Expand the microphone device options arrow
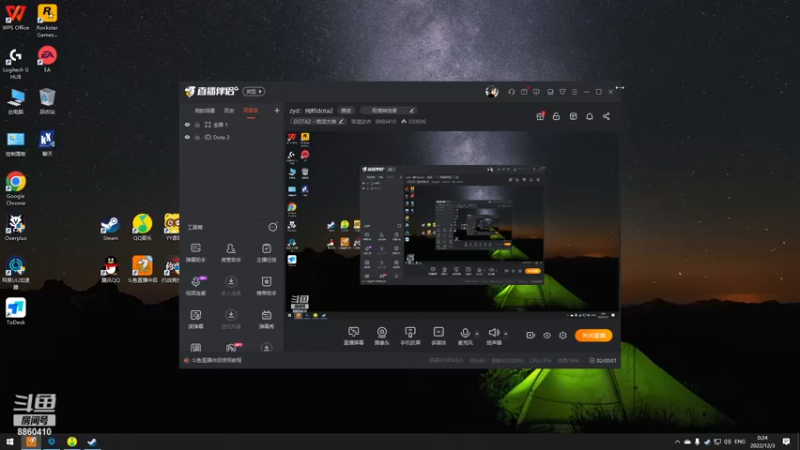Viewport: 800px width, 450px height. (x=477, y=334)
